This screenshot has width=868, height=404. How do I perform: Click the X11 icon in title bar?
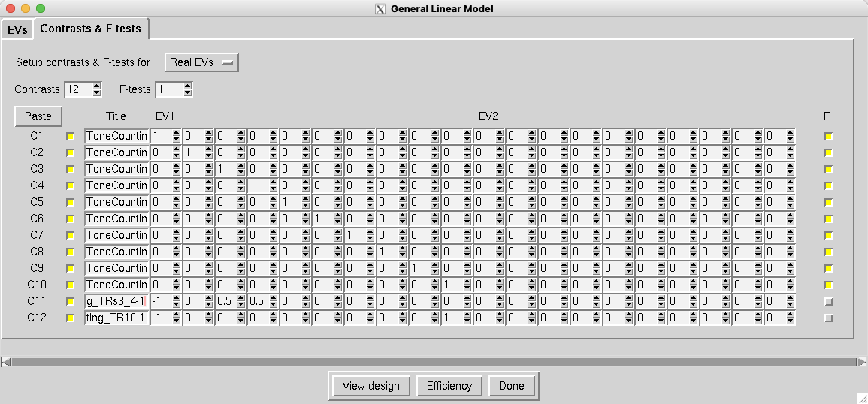click(380, 9)
